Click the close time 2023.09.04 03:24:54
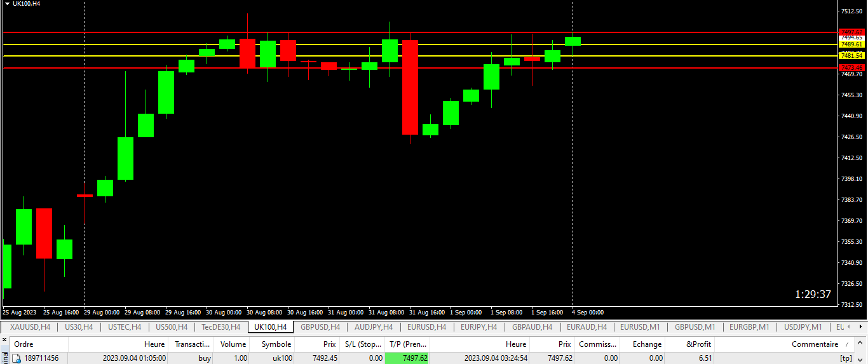Image resolution: width=868 pixels, height=364 pixels. point(496,358)
